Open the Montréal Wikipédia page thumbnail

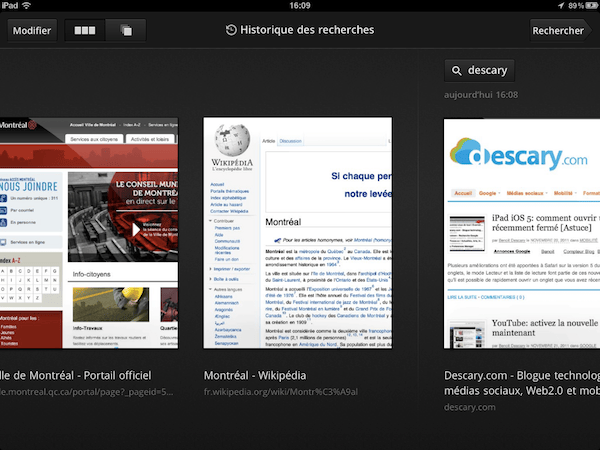[x=298, y=233]
